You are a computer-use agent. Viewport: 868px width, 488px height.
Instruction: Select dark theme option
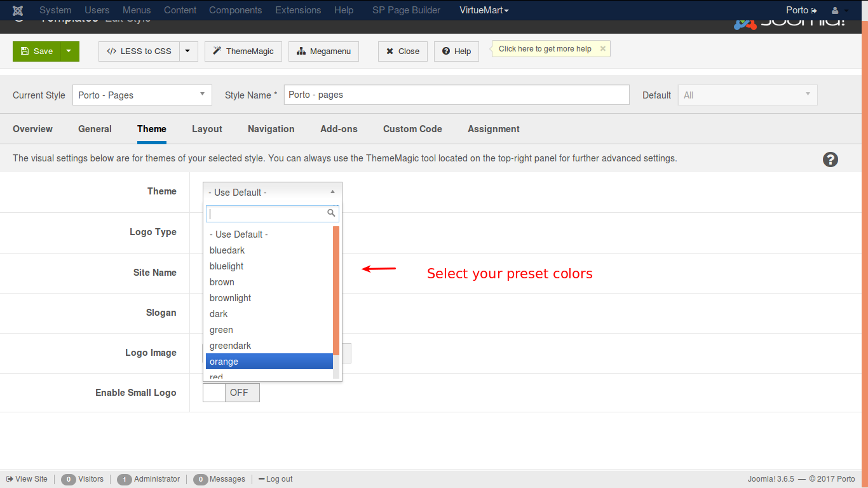(x=269, y=314)
